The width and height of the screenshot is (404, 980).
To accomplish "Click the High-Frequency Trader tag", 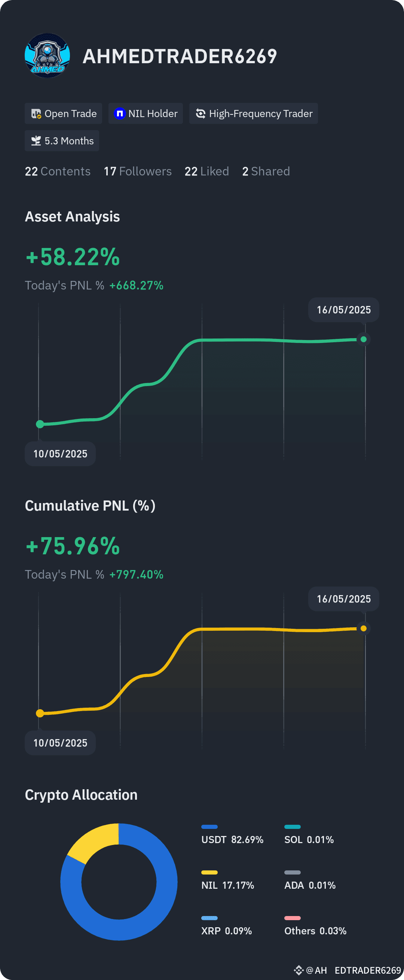I will click(x=253, y=113).
